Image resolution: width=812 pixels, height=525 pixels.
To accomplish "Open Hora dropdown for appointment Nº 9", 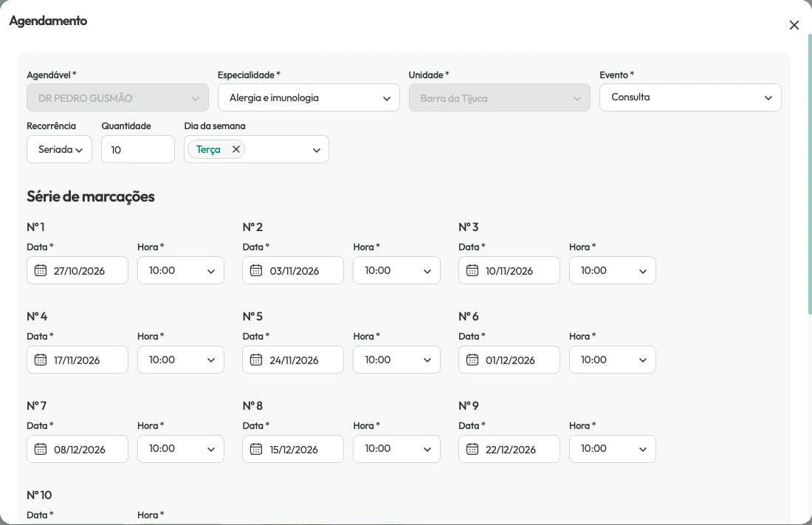I will (613, 449).
